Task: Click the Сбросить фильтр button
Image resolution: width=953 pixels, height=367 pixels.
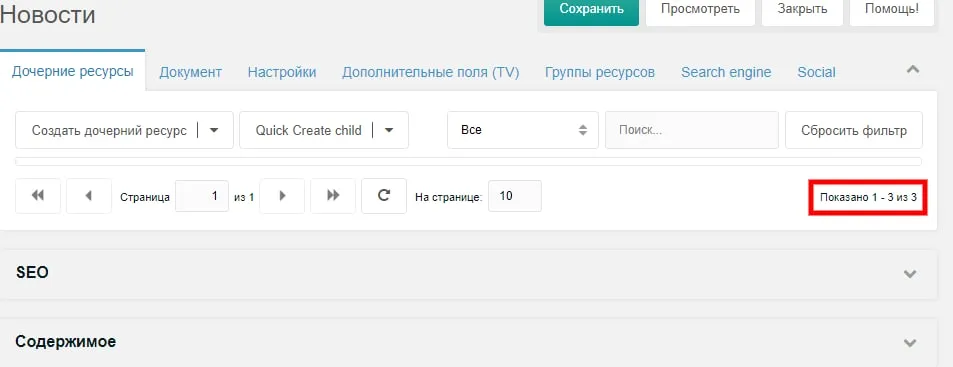Action: [x=854, y=130]
